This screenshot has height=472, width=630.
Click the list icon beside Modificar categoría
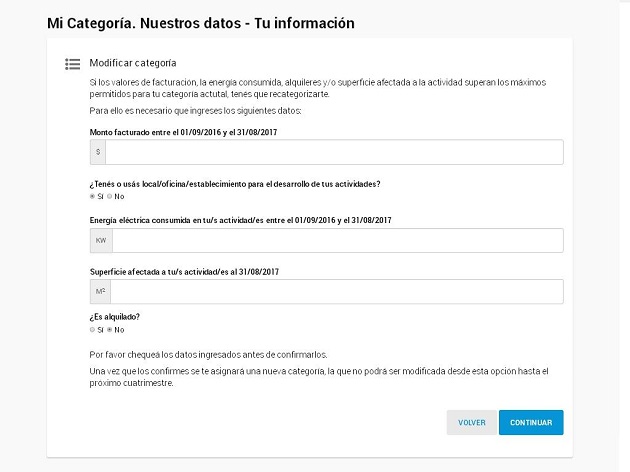click(x=72, y=63)
